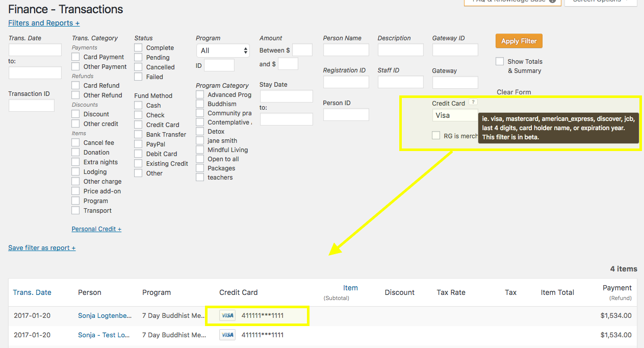This screenshot has width=644, height=348.
Task: Click the Clear Form link
Action: (514, 92)
